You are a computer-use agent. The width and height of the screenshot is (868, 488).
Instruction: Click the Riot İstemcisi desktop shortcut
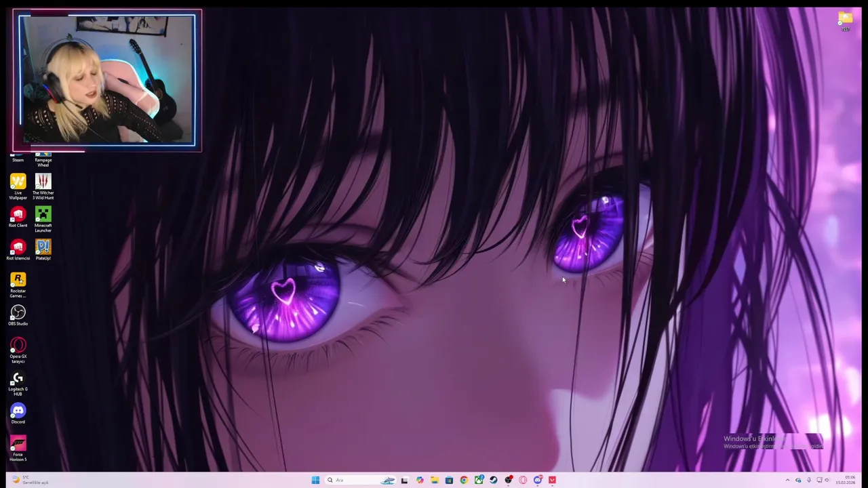[18, 250]
